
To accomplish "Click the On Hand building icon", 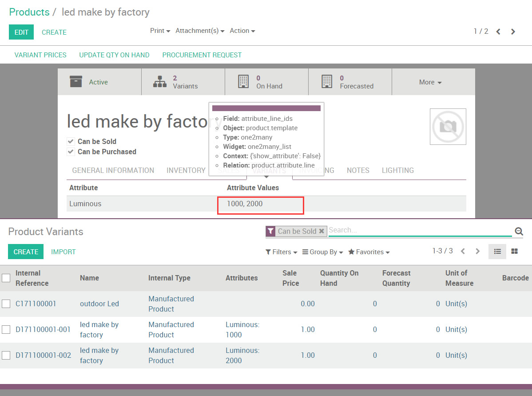I will 243,82.
